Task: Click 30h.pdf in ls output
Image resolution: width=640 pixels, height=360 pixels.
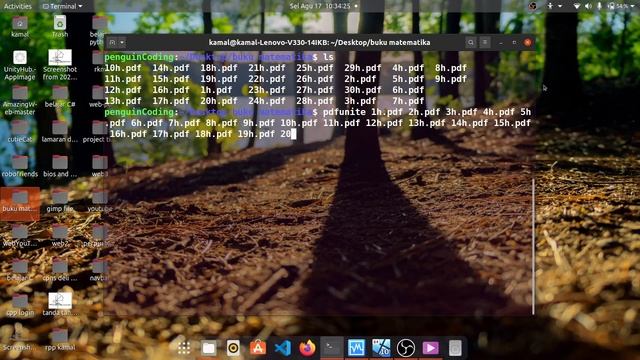Action: (362, 90)
